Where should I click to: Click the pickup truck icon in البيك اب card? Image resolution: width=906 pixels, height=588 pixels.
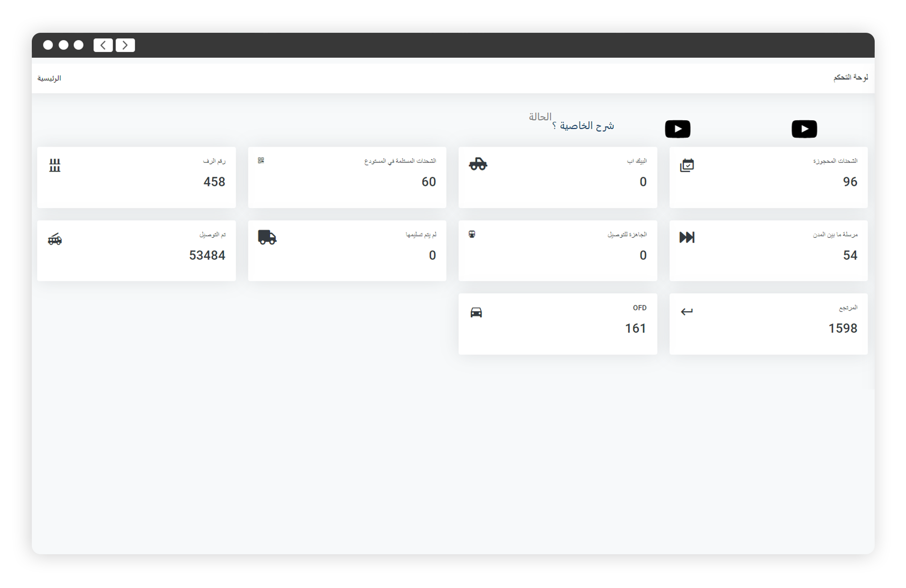coord(478,164)
